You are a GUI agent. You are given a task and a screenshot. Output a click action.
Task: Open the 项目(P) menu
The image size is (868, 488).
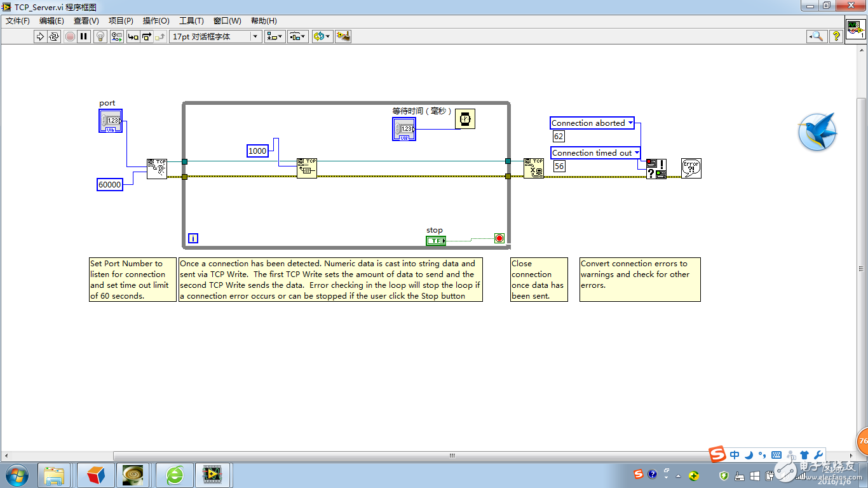[x=121, y=21]
